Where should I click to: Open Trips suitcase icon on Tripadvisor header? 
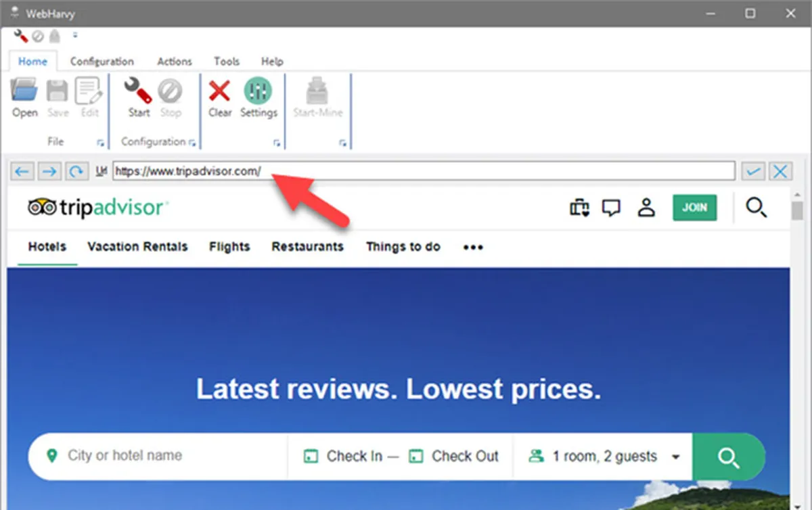(579, 208)
